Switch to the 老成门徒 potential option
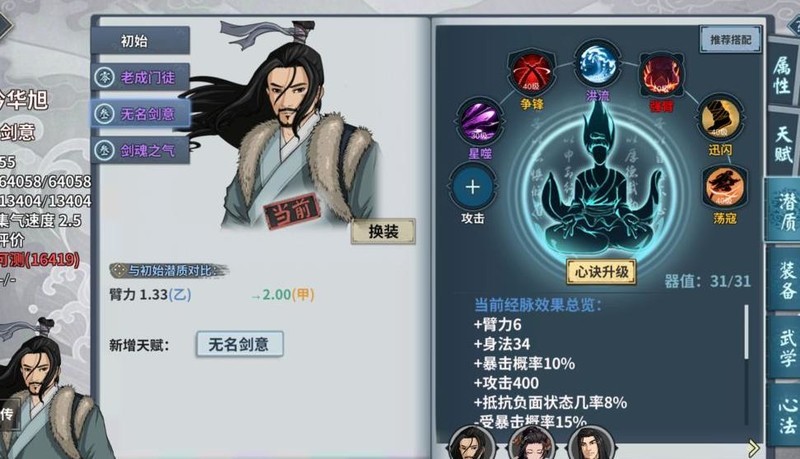 (x=141, y=77)
